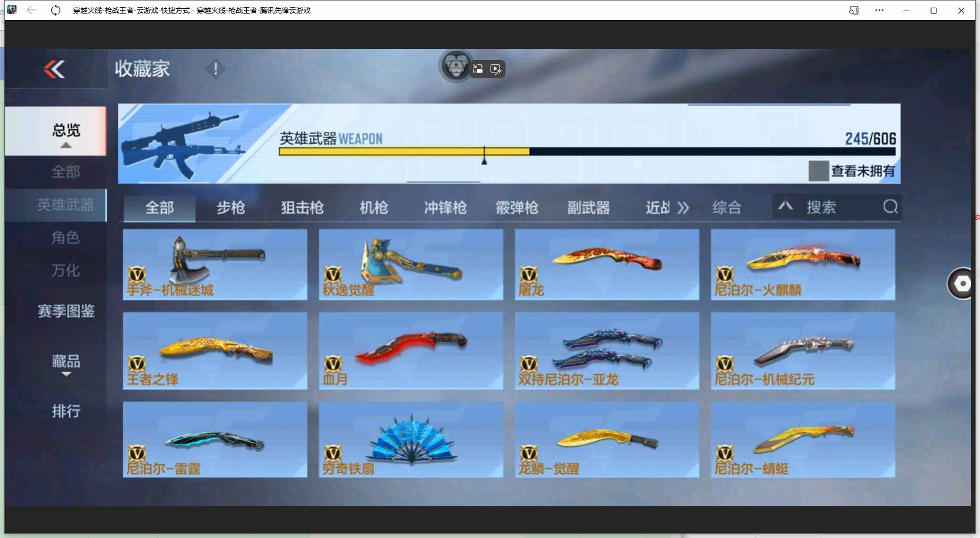Refresh the page with the reload icon
980x538 pixels.
(55, 10)
